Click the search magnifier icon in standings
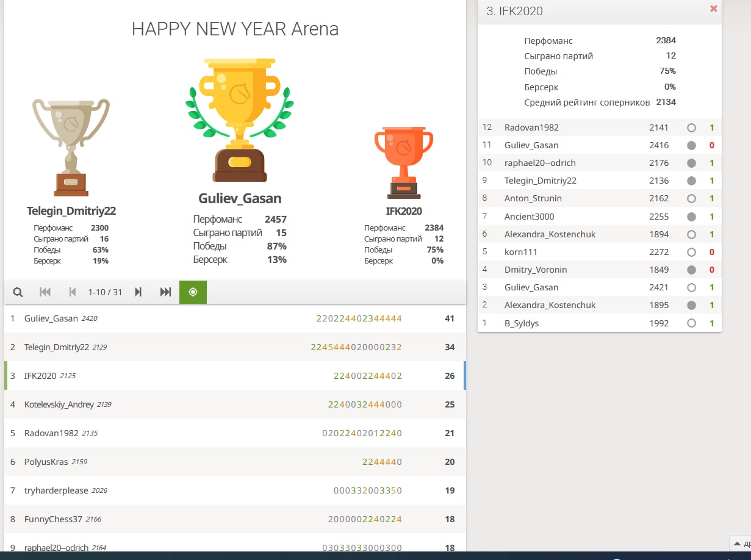This screenshot has width=751, height=560. (18, 292)
